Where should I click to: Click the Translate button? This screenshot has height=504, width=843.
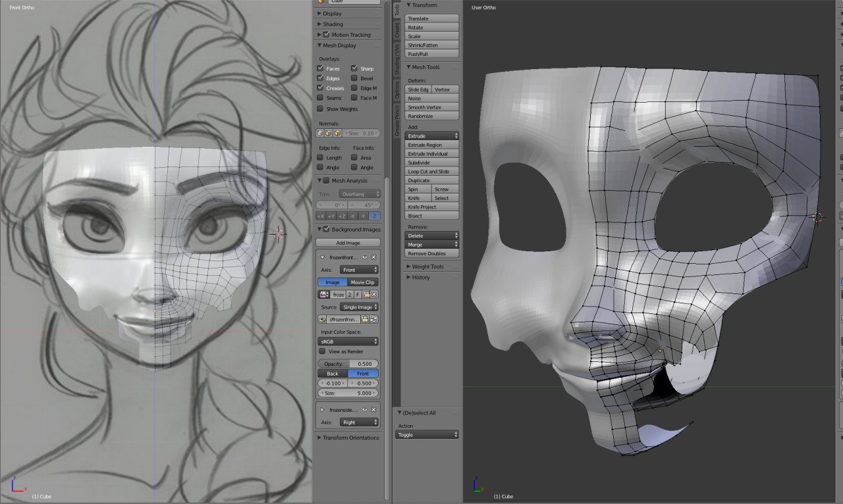432,18
